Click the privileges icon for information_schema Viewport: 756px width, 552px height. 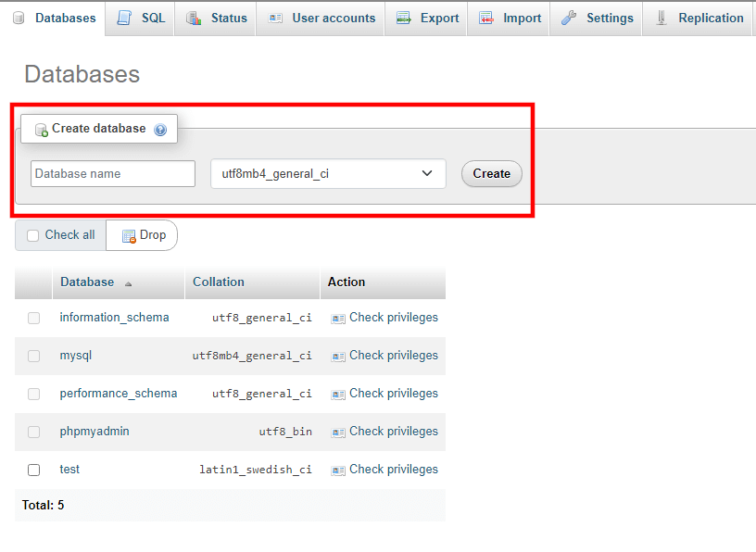(x=338, y=319)
